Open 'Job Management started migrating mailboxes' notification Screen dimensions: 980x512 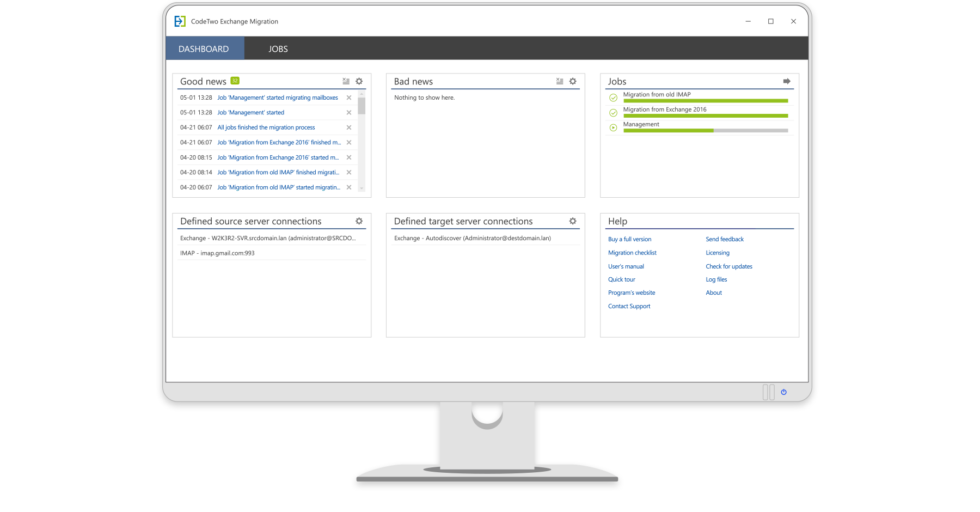coord(278,97)
